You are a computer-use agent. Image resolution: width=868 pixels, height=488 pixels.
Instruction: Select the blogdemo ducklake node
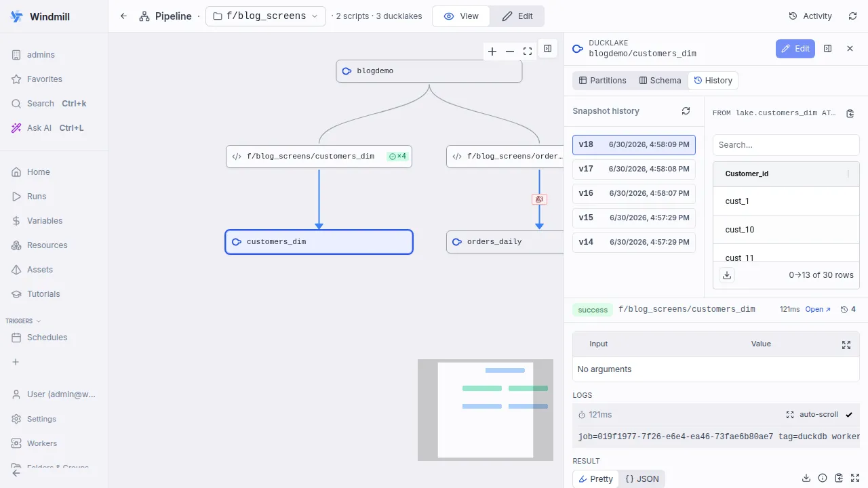point(429,71)
